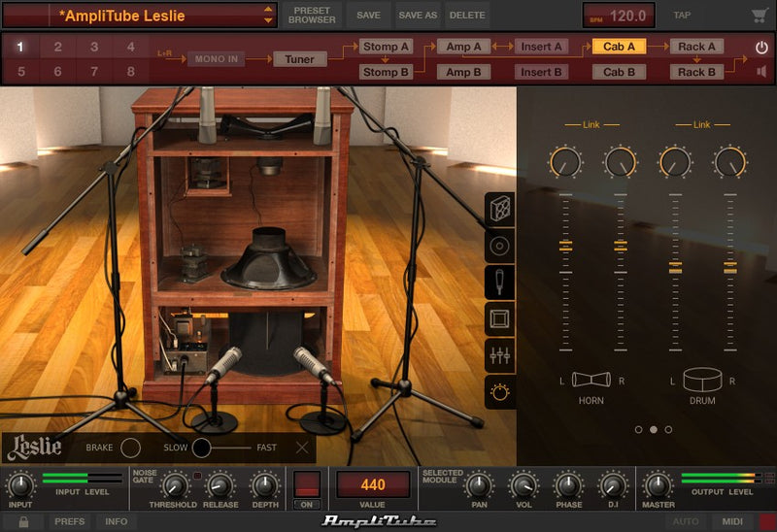Screen dimensions: 777x532
Task: Click the drum left mic level fader
Action: (675, 268)
